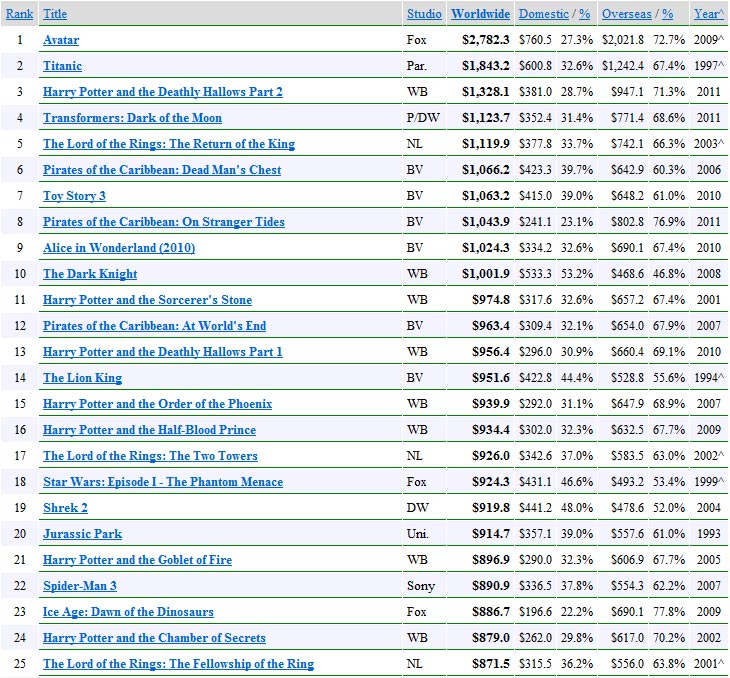Sort by the Worldwide column header
Image resolution: width=730 pixels, height=678 pixels.
click(x=480, y=14)
